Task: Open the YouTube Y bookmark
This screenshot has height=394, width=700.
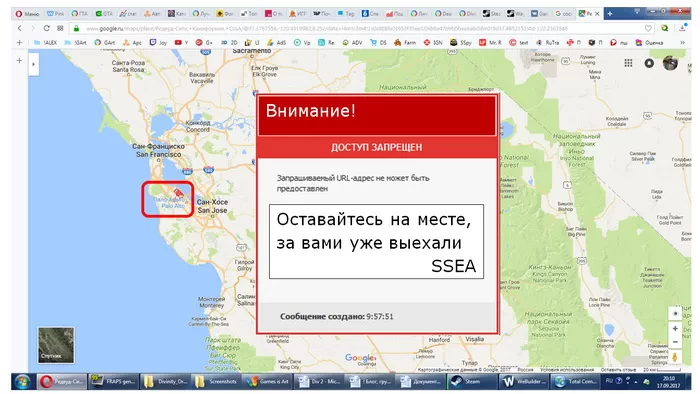Action: tap(182, 43)
